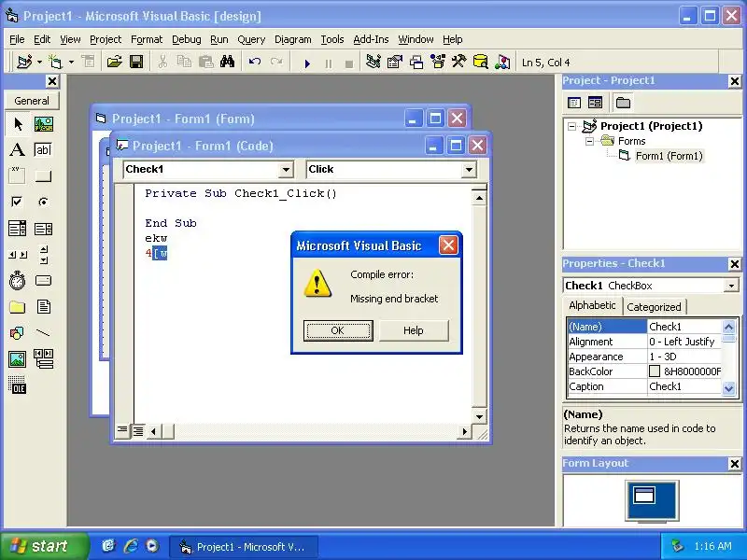
Task: Select Form1 (Form1) in project tree
Action: tap(669, 156)
